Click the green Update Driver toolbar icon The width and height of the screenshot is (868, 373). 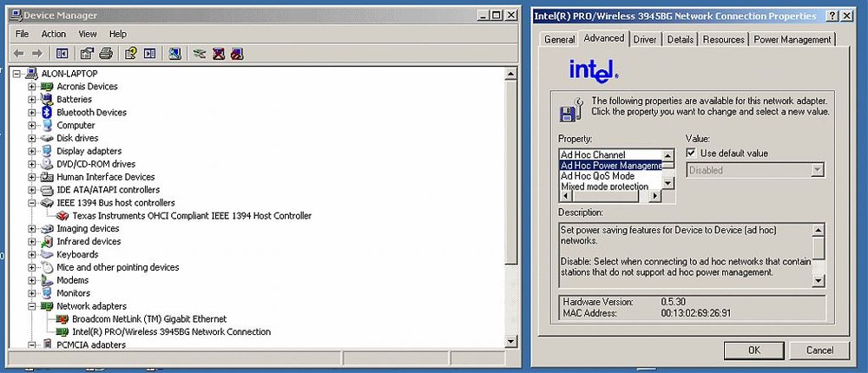coord(200,54)
